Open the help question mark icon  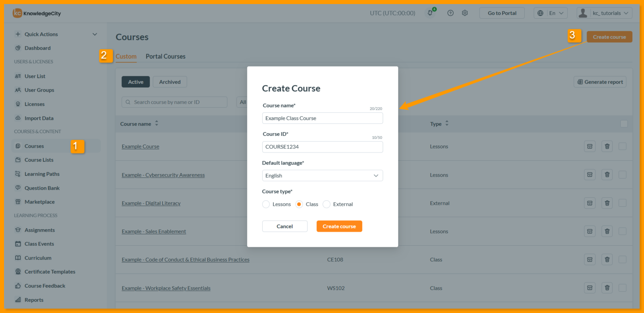coord(450,13)
